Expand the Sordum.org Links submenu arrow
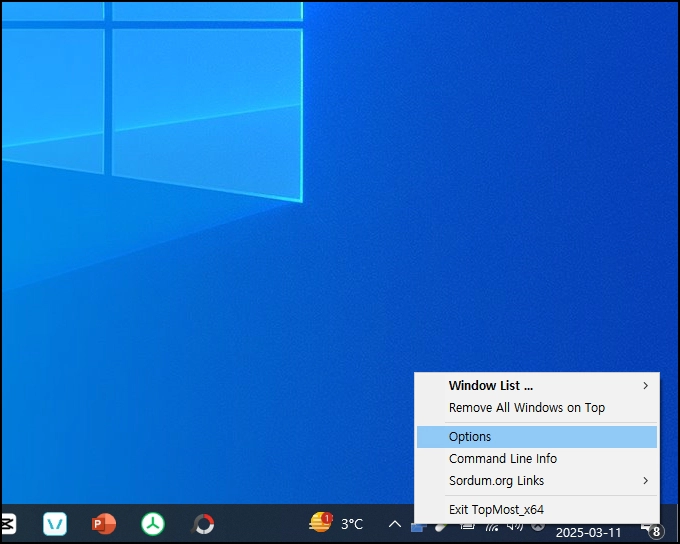The width and height of the screenshot is (680, 544). pyautogui.click(x=646, y=481)
